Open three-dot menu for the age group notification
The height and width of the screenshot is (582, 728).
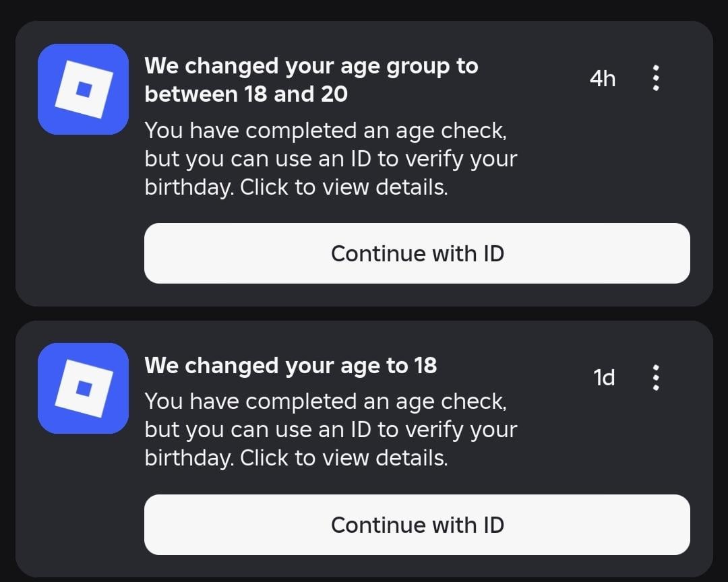point(656,79)
